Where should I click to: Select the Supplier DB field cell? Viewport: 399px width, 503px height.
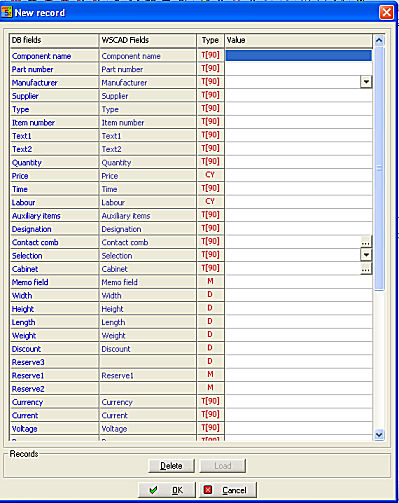click(54, 96)
